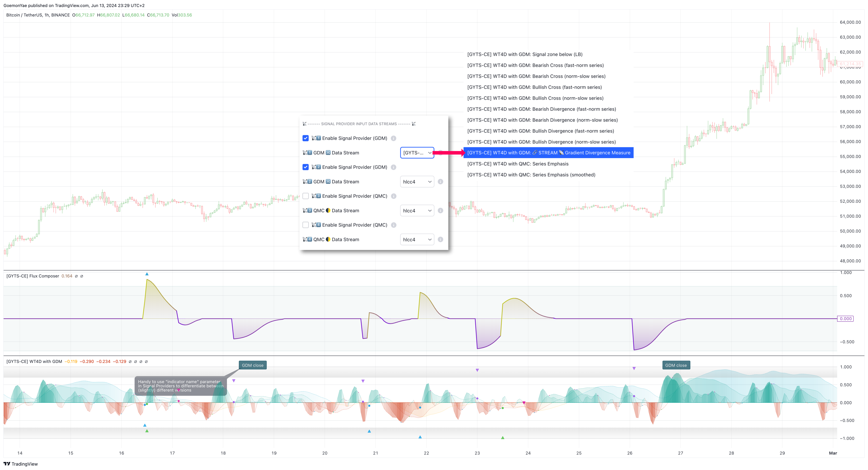Select 'WT4D with QMC: Series Emphasis' option

click(x=549, y=164)
